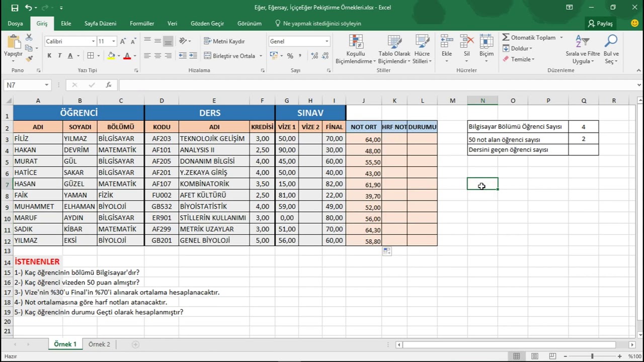Activate the Format Painter brush
This screenshot has width=644, height=362.
click(x=29, y=58)
